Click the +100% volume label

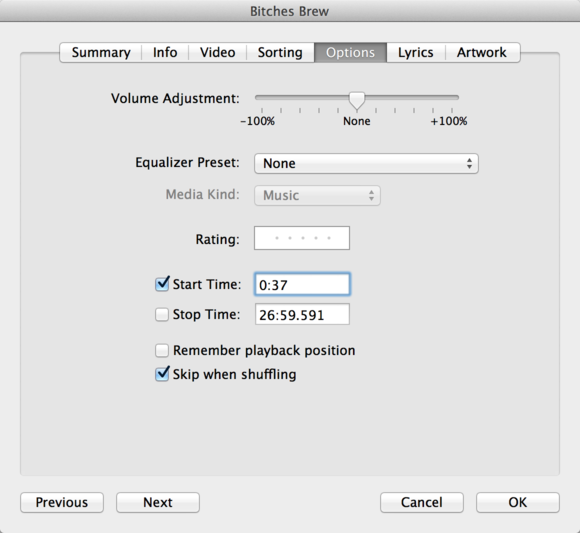coord(449,121)
